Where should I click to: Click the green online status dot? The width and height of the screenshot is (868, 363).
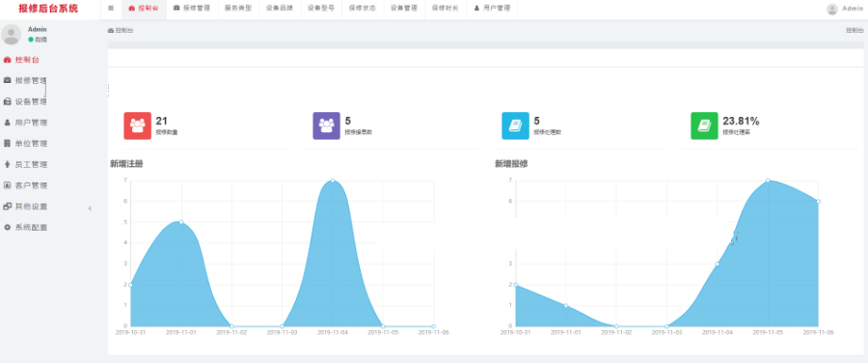point(31,40)
